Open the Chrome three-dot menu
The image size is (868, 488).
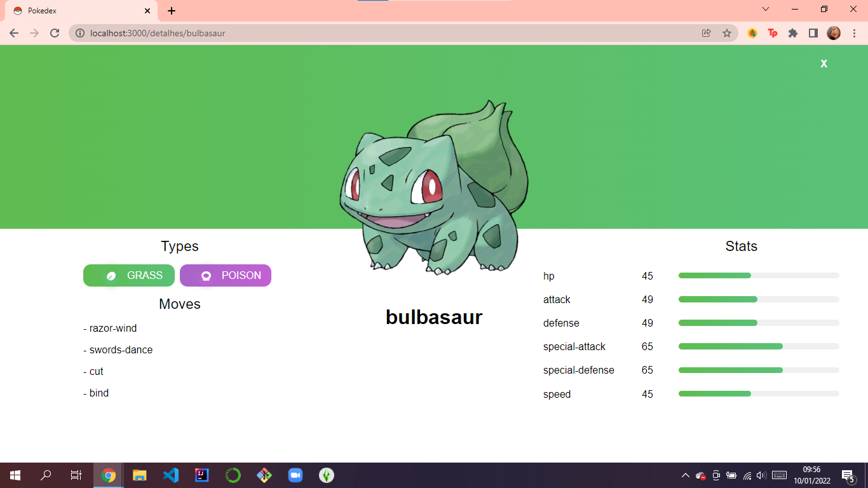click(x=853, y=33)
